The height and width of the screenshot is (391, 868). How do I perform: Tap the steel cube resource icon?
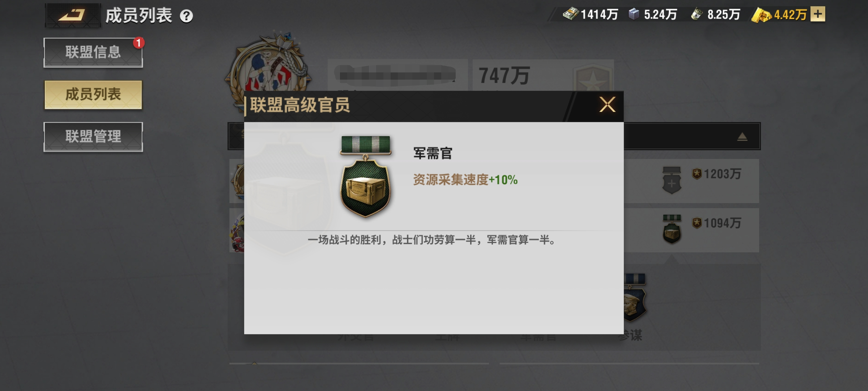click(634, 14)
